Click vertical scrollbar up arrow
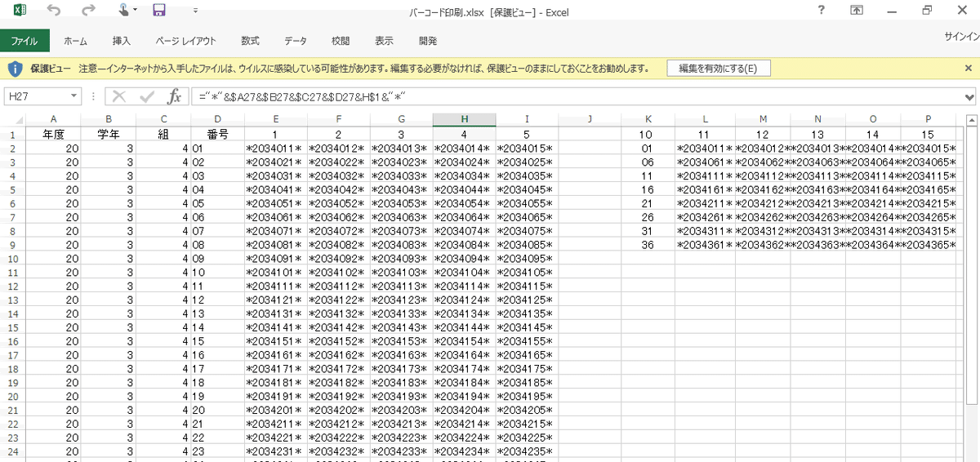Viewport: 980px width, 462px height. coord(972,119)
